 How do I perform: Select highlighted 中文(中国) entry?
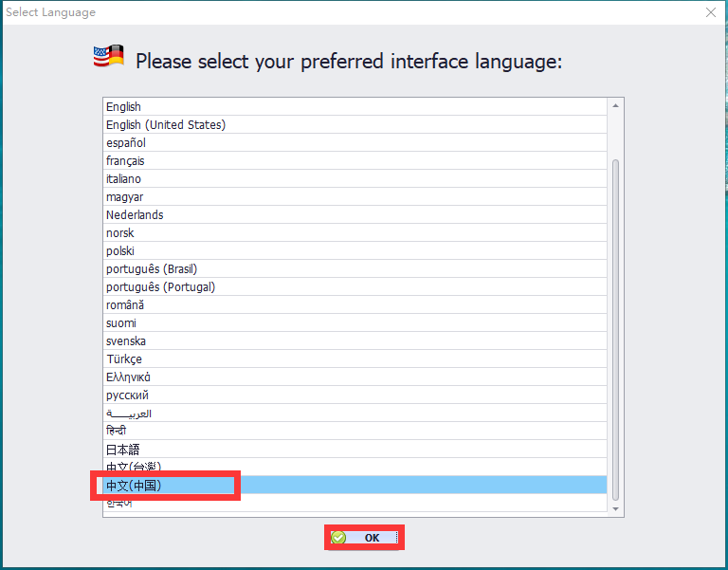pos(355,485)
